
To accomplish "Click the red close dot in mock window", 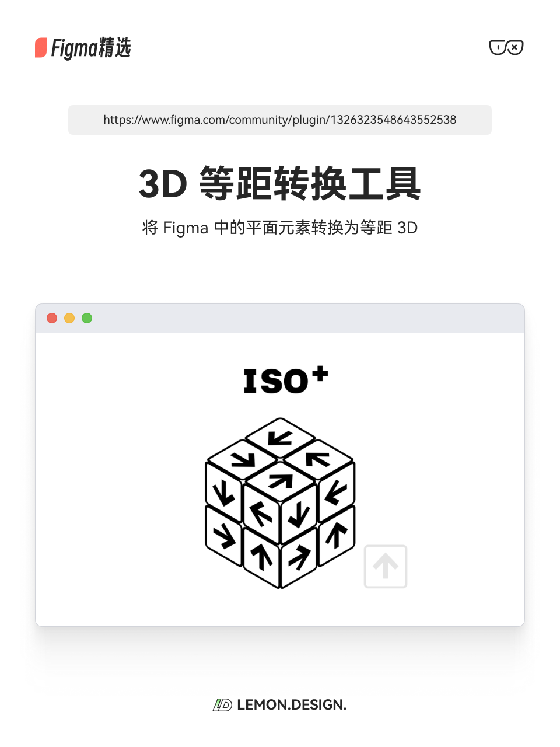I will click(x=52, y=318).
